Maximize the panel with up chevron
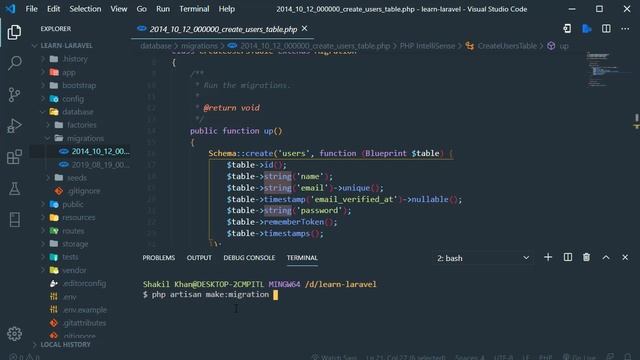Viewport: 640px width, 360px height. point(606,257)
